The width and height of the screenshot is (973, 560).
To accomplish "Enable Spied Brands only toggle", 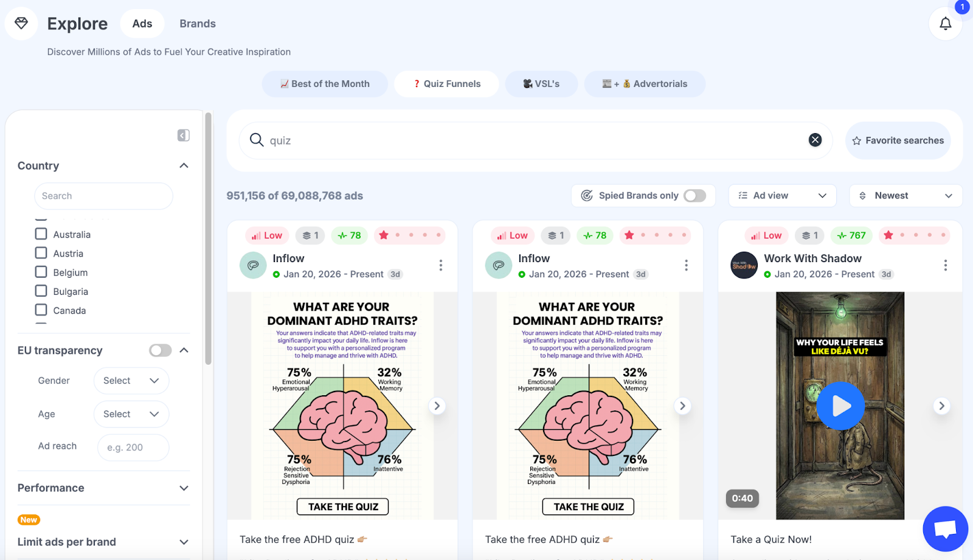I will coord(694,196).
